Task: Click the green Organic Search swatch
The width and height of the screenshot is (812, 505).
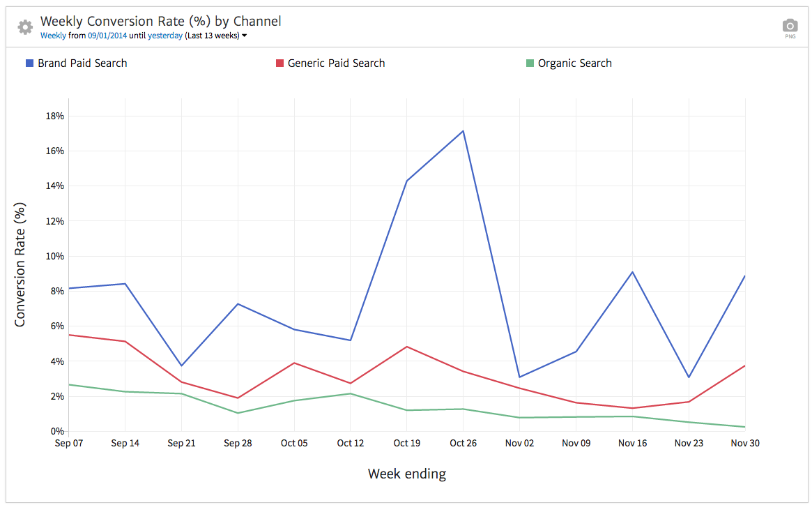Action: coord(530,63)
